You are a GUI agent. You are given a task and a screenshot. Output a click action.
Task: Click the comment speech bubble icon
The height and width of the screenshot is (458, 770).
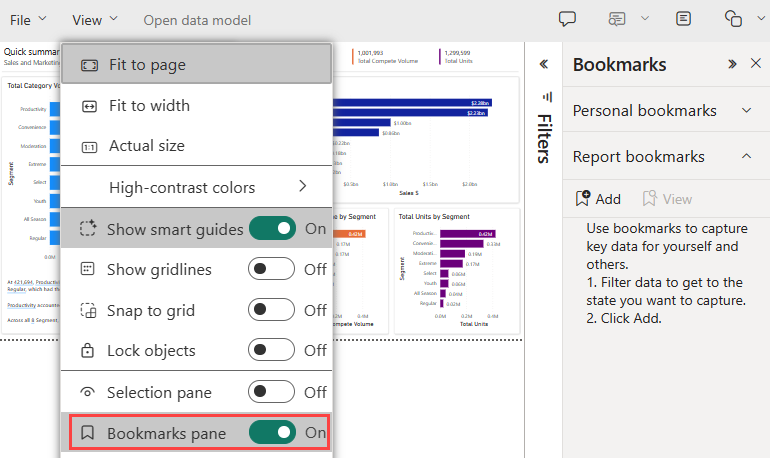(x=567, y=19)
